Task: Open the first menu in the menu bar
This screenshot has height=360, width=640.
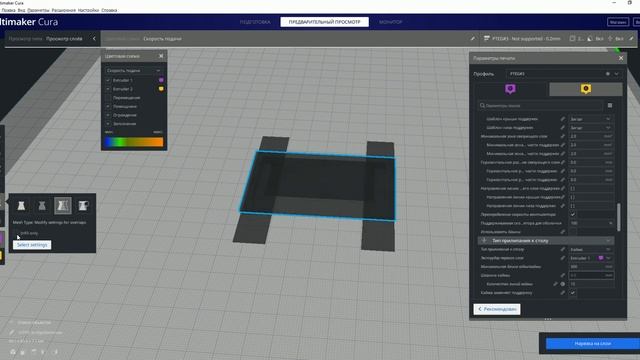Action: (x=8, y=10)
